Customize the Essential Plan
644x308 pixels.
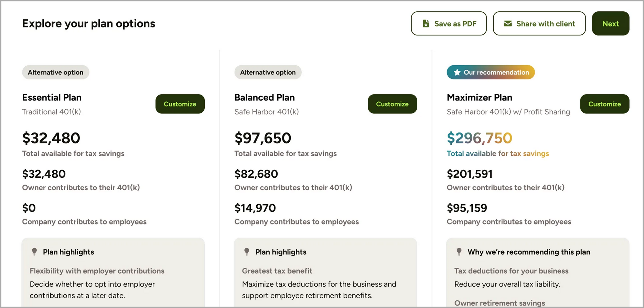tap(180, 104)
